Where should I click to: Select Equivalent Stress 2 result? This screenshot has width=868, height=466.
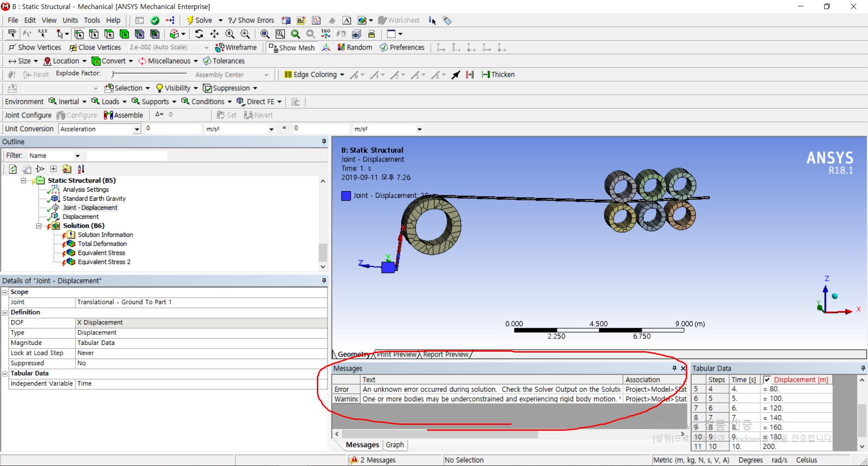coord(104,262)
